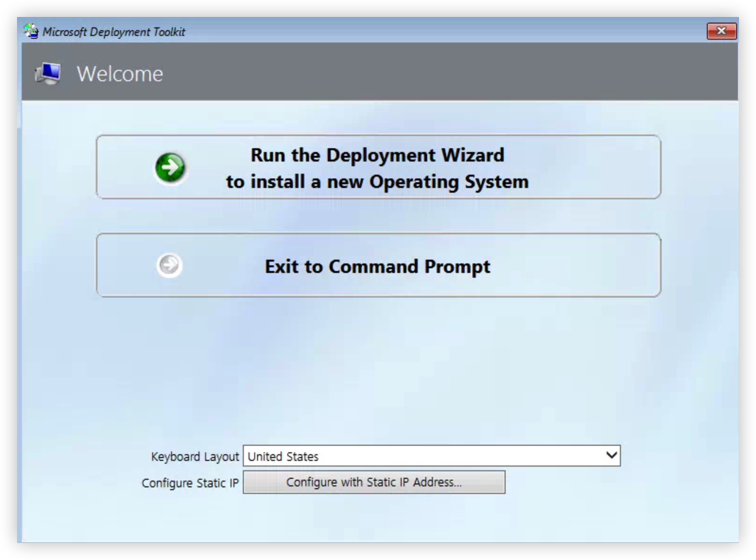
Task: Click "to install a new Operating System" text
Action: [x=377, y=182]
